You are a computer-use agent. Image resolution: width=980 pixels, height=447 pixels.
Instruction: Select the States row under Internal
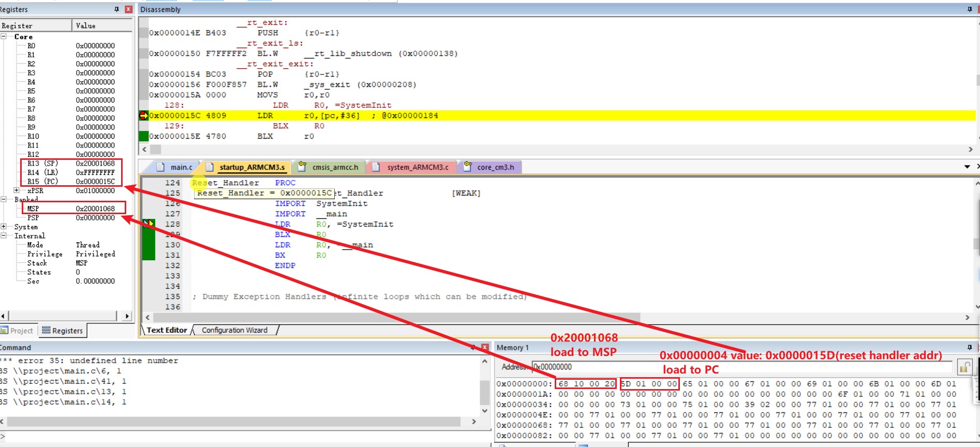[53, 272]
